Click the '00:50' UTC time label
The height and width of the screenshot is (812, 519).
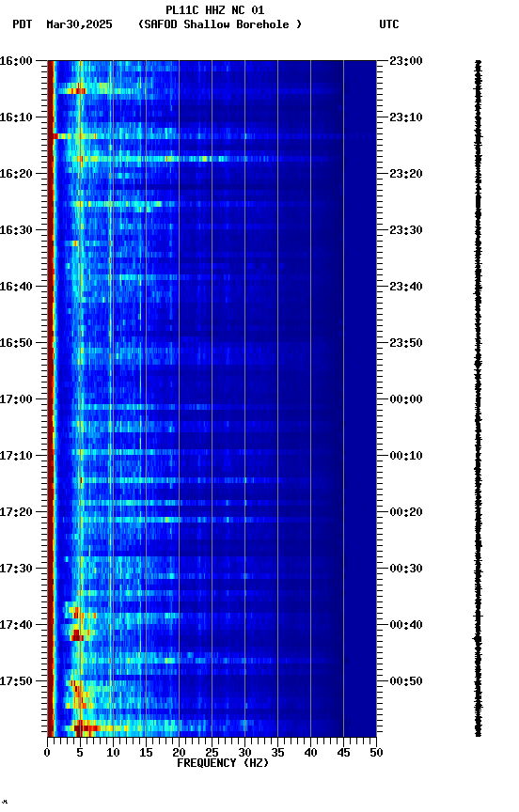[406, 681]
